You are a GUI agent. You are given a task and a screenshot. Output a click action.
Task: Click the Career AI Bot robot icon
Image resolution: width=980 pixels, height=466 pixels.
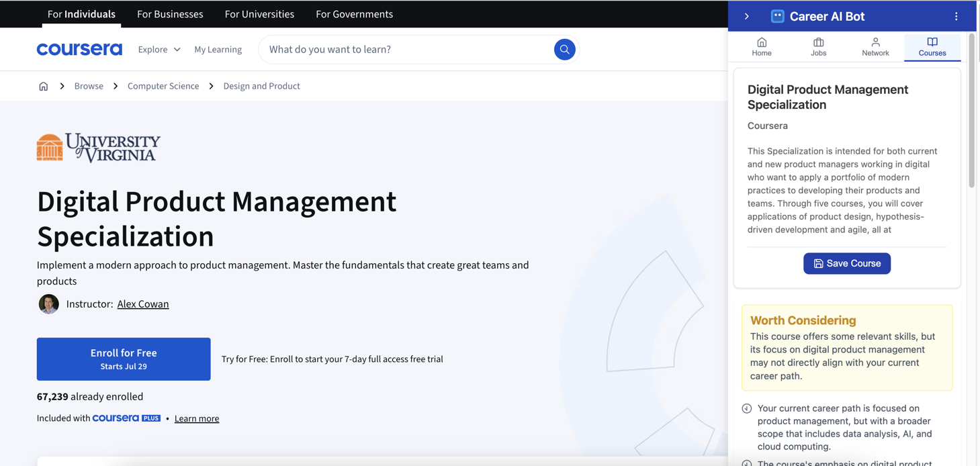[x=777, y=16]
